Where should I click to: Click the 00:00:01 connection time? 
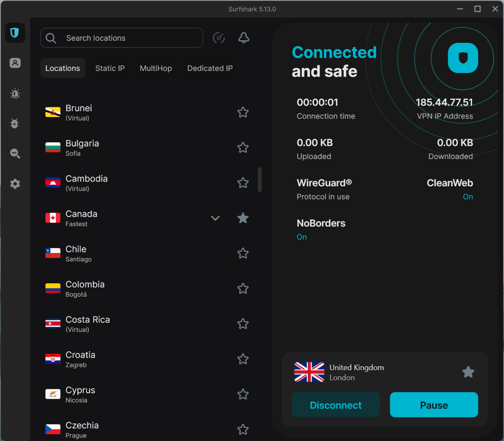tap(317, 102)
